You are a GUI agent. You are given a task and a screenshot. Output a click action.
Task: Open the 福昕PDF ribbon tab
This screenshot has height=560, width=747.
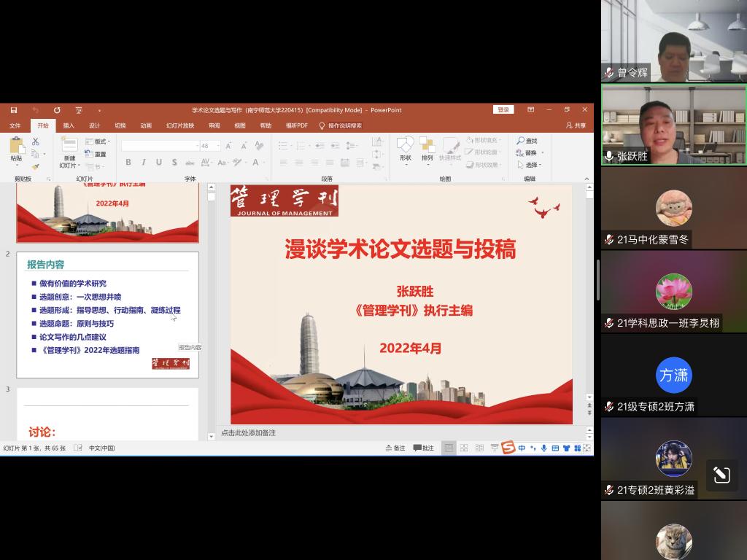[297, 125]
